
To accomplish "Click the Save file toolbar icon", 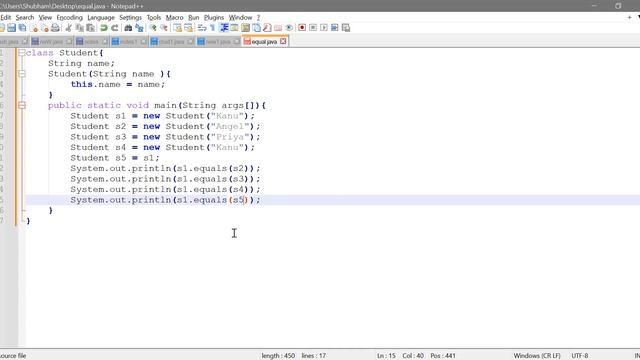I will tap(11, 28).
